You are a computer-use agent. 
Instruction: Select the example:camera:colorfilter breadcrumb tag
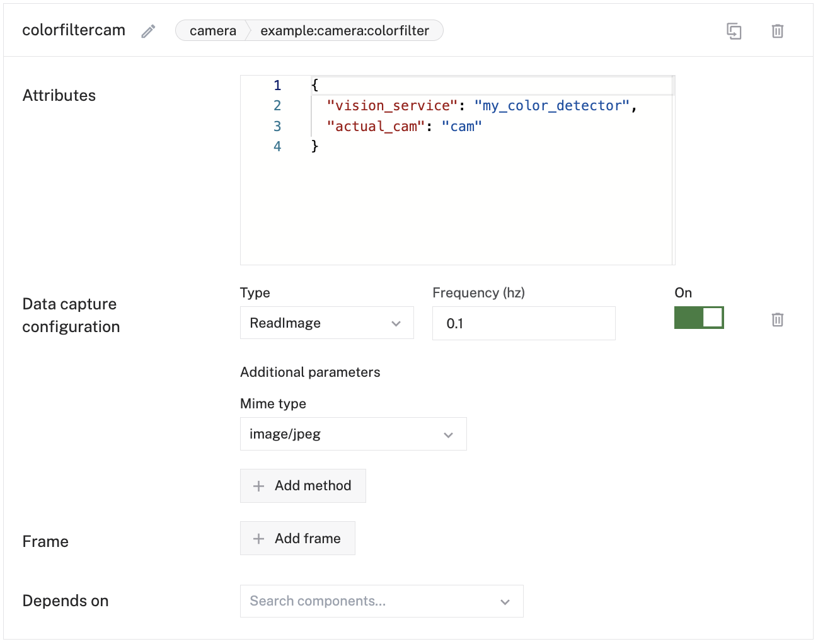point(344,31)
